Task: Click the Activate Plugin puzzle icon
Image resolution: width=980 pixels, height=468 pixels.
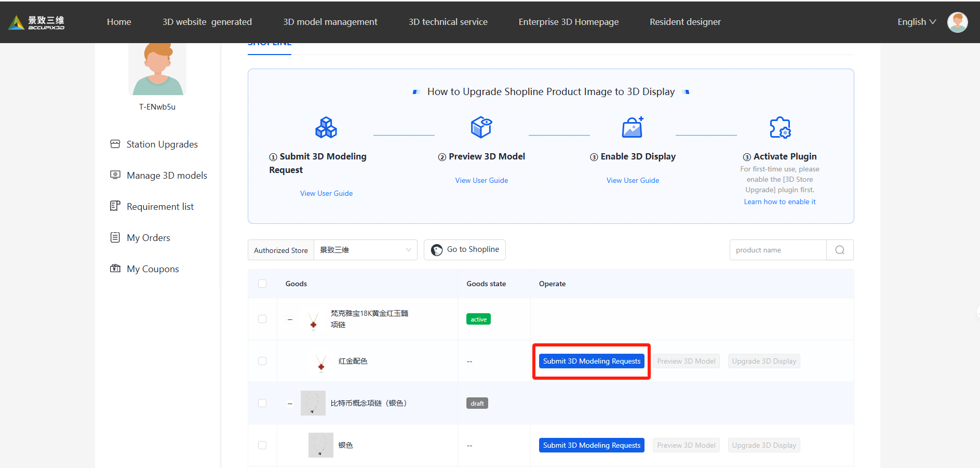Action: (780, 127)
